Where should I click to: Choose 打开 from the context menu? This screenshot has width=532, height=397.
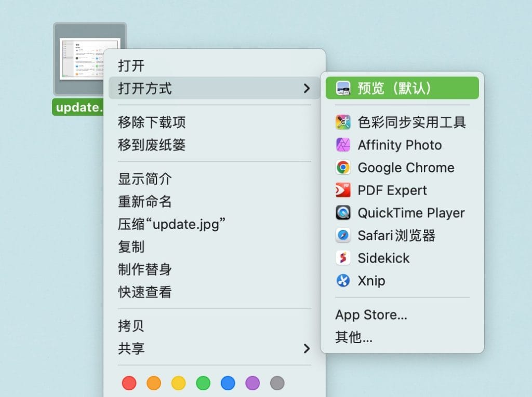tap(214, 66)
